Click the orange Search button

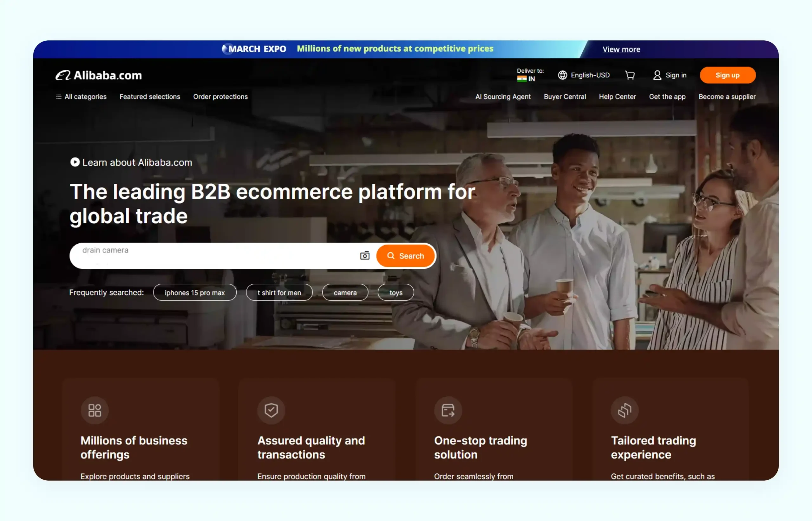click(405, 256)
